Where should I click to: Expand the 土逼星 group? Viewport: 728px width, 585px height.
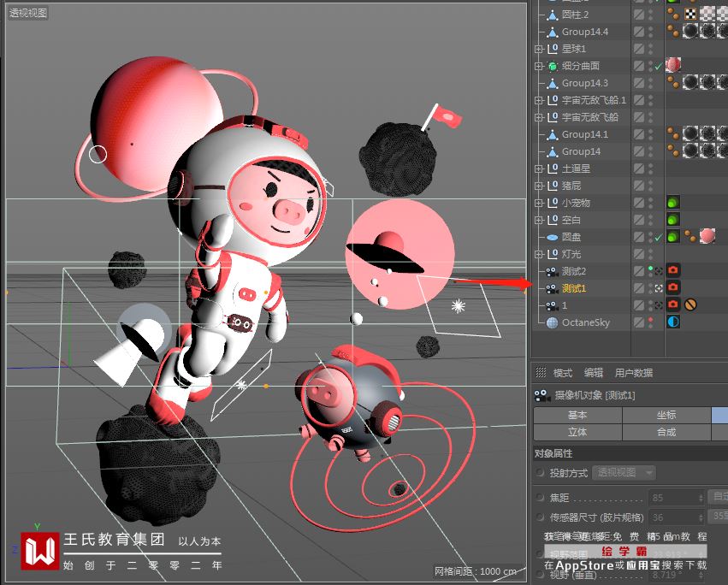click(x=539, y=168)
